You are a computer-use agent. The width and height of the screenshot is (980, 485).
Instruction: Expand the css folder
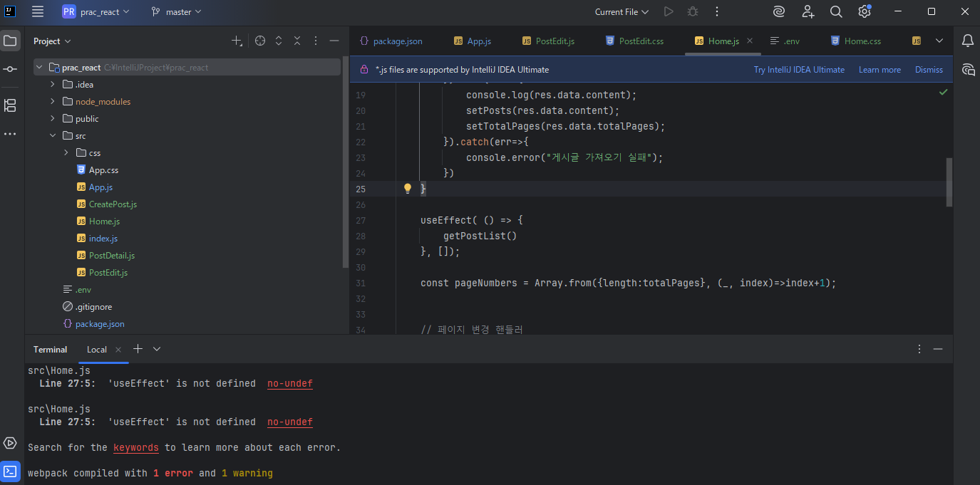[x=66, y=153]
